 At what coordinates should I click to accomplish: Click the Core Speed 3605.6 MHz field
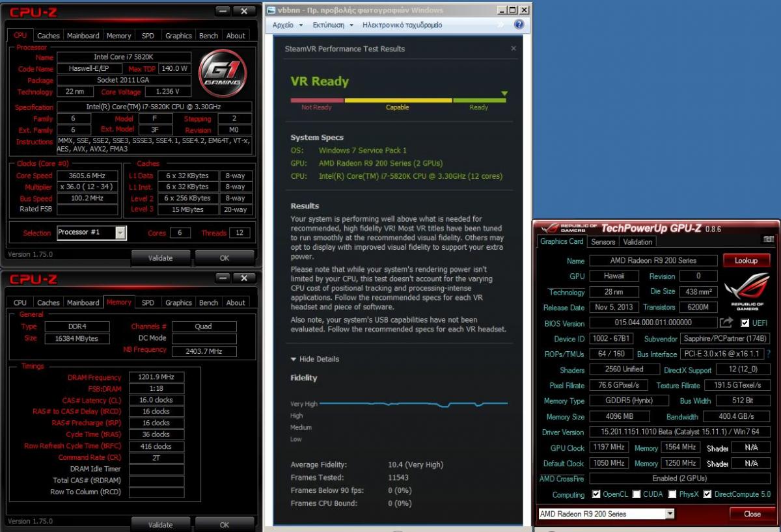click(x=88, y=176)
